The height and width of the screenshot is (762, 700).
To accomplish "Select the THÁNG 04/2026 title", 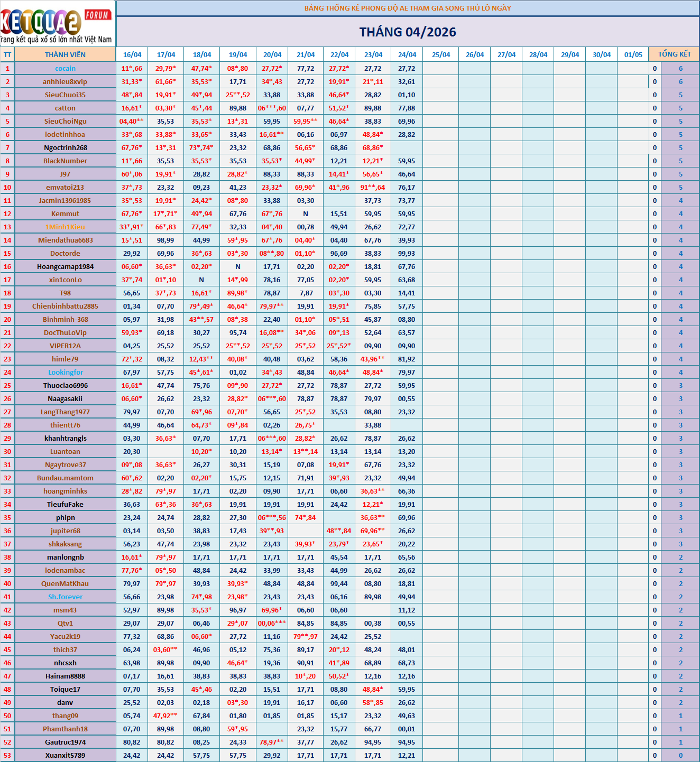I will (408, 32).
